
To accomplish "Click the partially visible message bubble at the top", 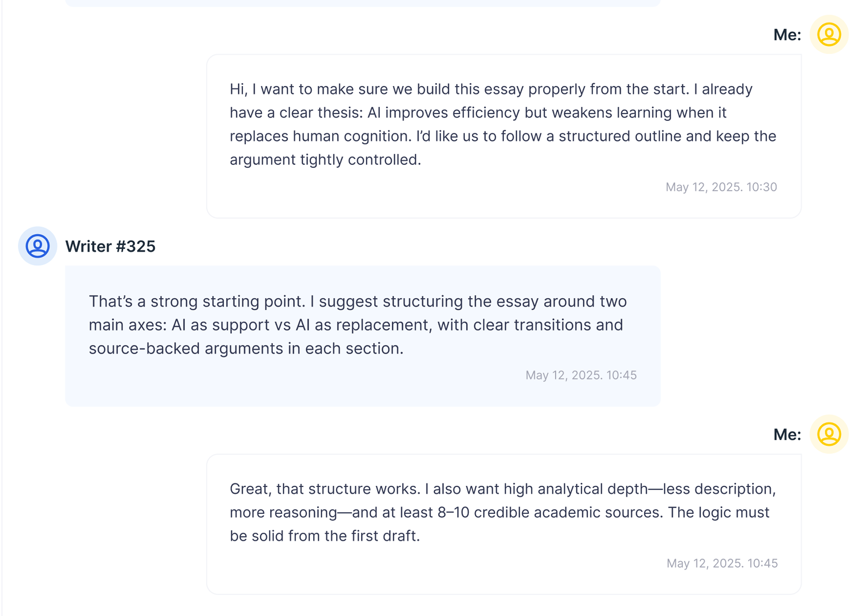I will 362,3.
